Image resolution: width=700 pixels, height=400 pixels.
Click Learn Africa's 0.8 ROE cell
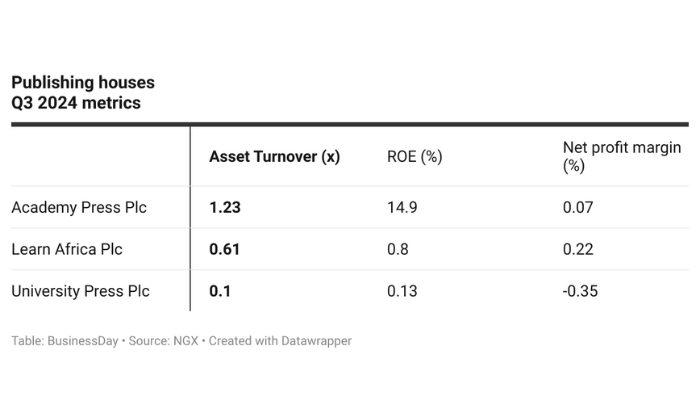[x=397, y=249]
